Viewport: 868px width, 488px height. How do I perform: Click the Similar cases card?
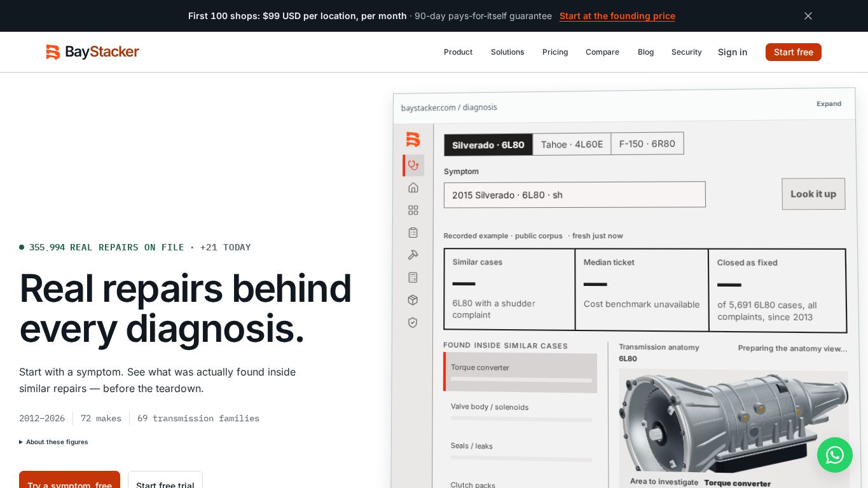coord(509,289)
